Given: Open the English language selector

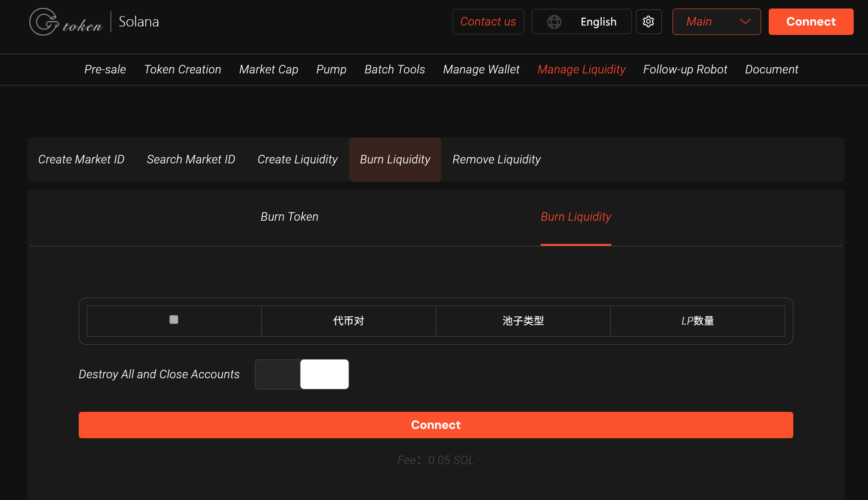Looking at the screenshot, I should point(598,21).
